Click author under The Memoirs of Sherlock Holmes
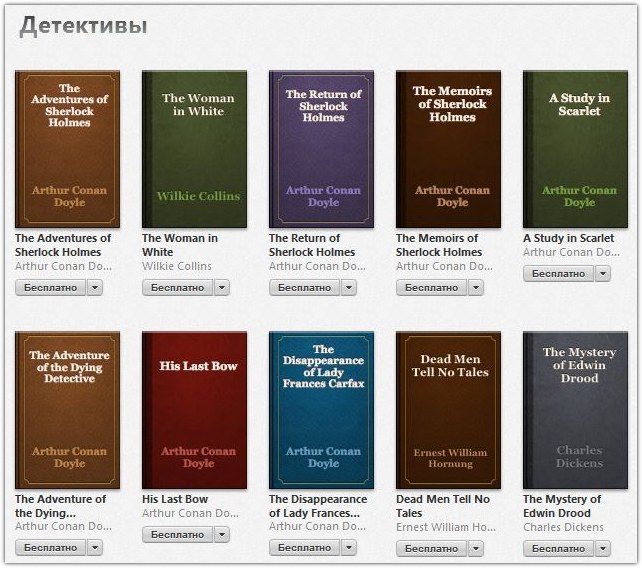The image size is (642, 568). tap(444, 266)
